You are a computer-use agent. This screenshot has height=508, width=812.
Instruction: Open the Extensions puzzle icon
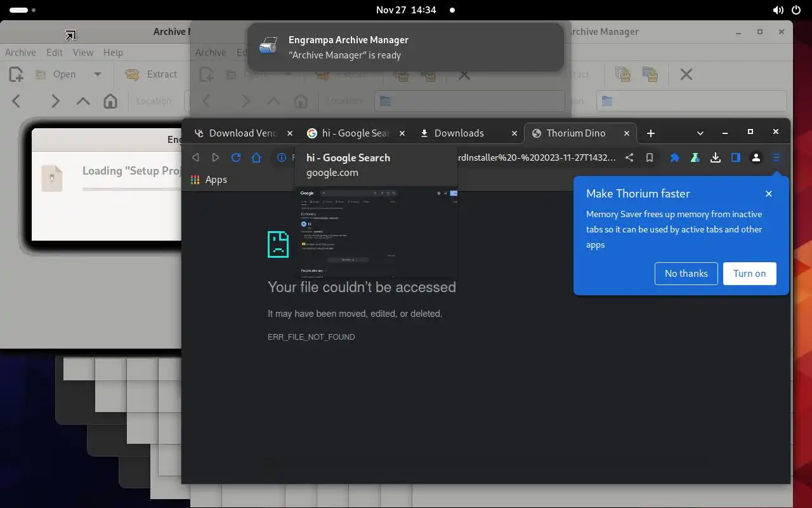click(675, 157)
